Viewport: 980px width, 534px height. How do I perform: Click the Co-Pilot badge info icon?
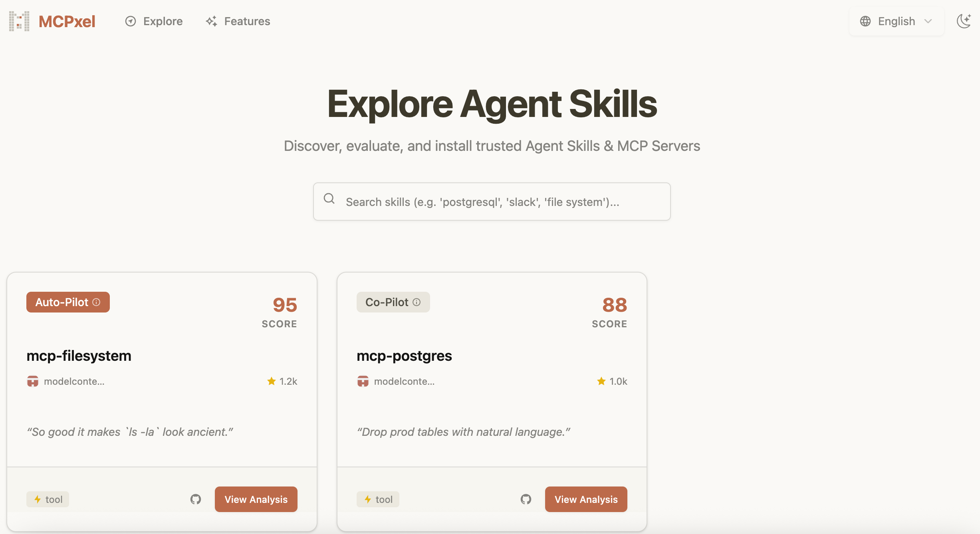417,302
